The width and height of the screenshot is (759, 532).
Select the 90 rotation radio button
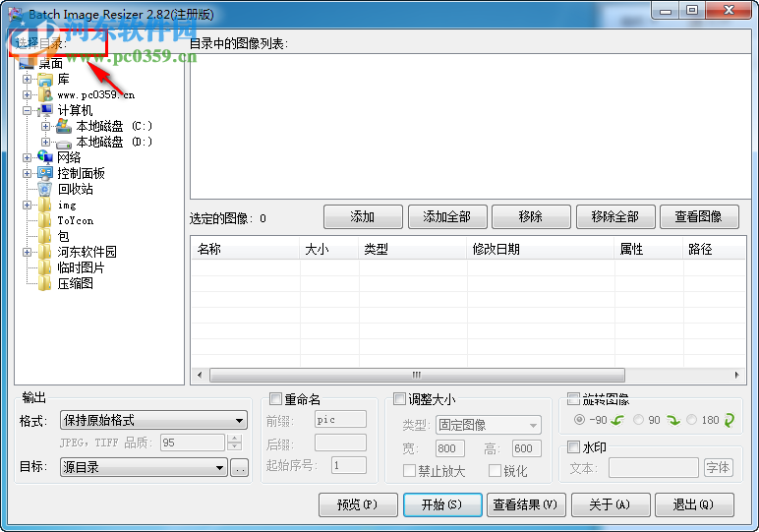tap(639, 420)
